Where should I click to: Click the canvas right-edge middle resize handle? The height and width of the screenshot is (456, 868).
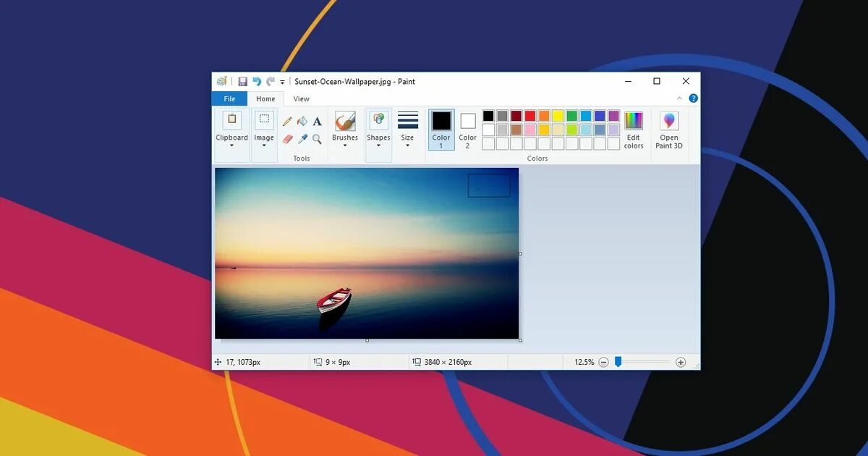tap(520, 253)
